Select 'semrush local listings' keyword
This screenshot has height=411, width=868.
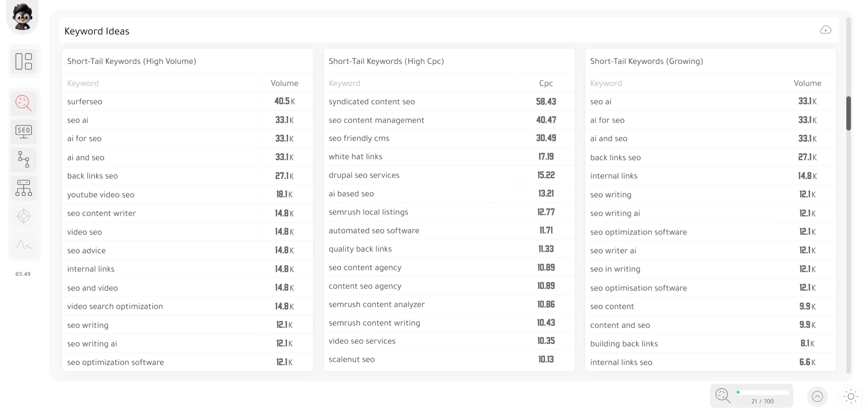(368, 212)
